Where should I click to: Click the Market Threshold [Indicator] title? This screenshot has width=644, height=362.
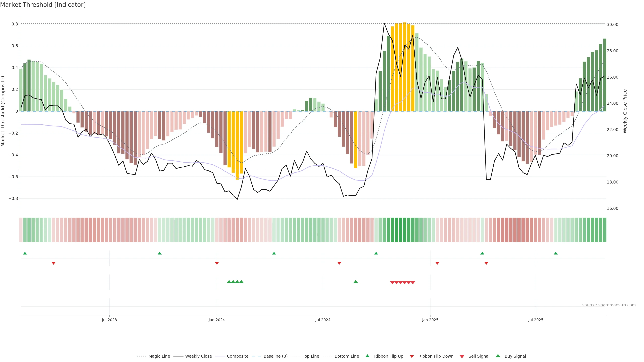[43, 5]
